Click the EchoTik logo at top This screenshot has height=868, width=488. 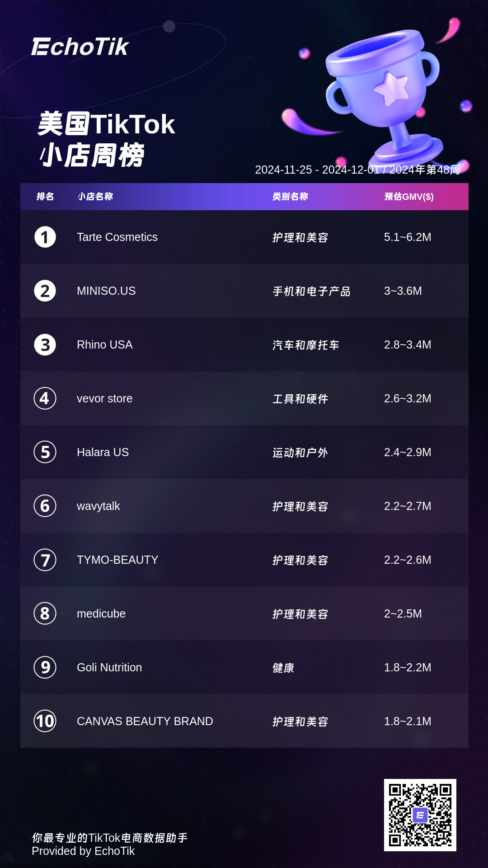pos(80,47)
